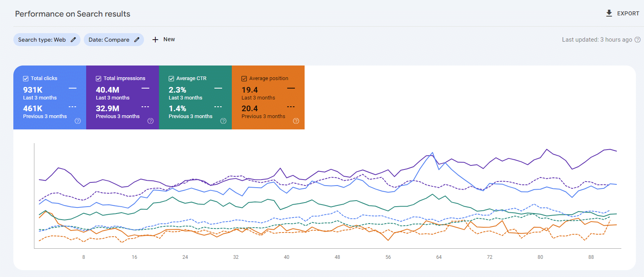Click the Last updated: 3 hours ago text

(x=597, y=40)
